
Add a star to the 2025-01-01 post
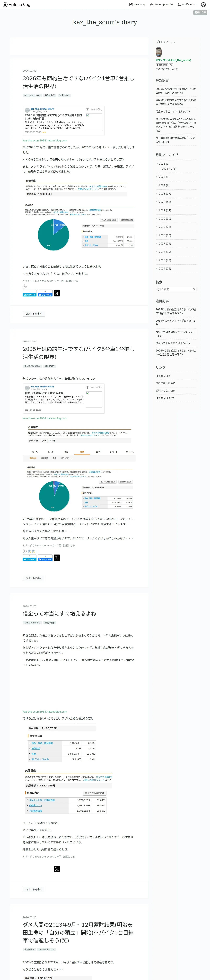pos(25,551)
